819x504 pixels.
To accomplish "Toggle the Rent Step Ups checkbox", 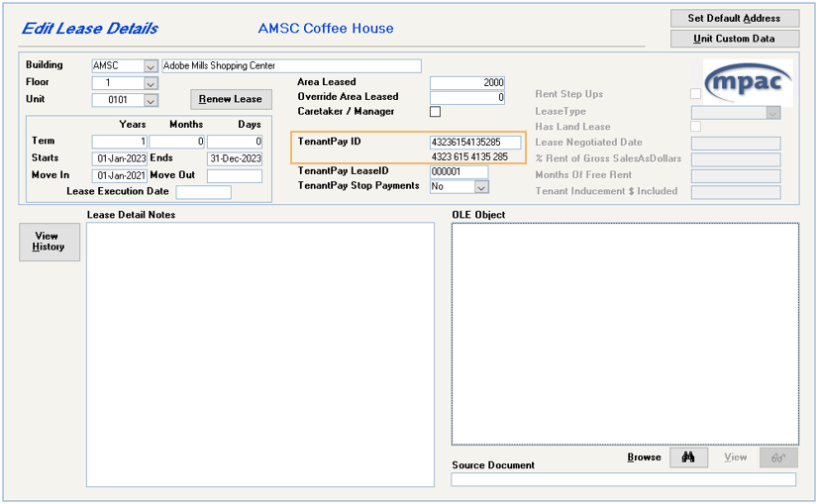I will (695, 93).
